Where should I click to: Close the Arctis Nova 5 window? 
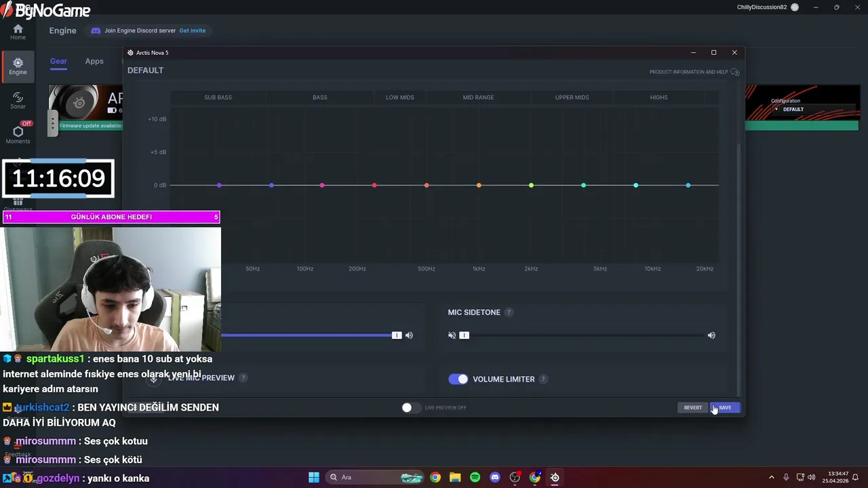tap(734, 52)
